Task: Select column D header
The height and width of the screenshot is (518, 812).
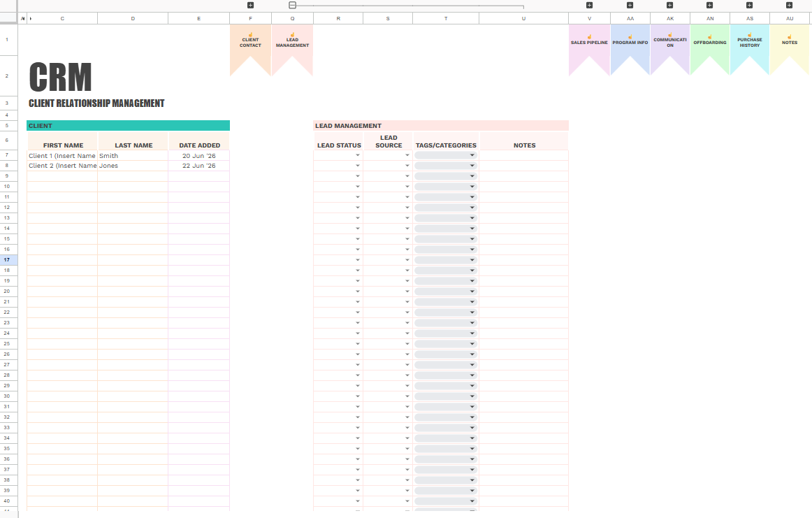Action: pyautogui.click(x=133, y=19)
